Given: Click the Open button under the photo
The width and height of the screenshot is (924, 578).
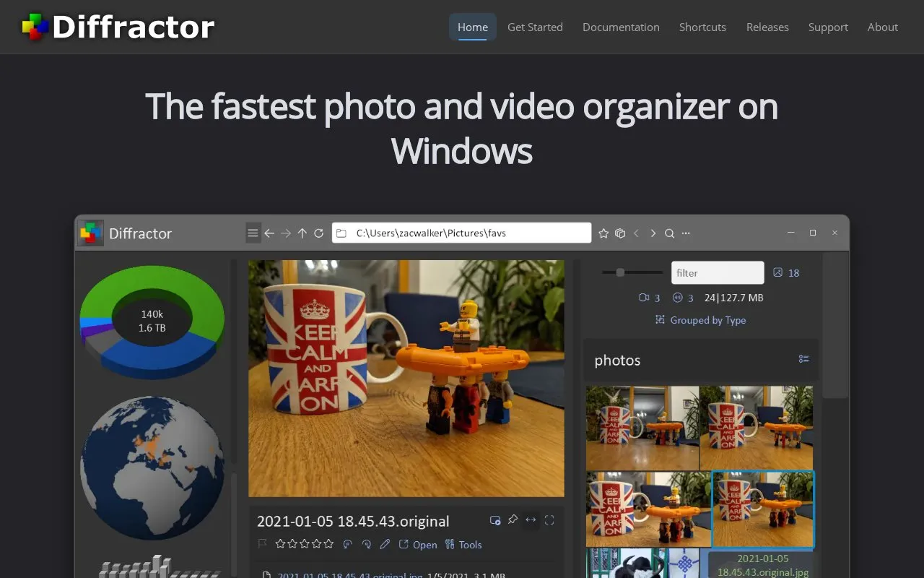Looking at the screenshot, I should click(x=418, y=545).
